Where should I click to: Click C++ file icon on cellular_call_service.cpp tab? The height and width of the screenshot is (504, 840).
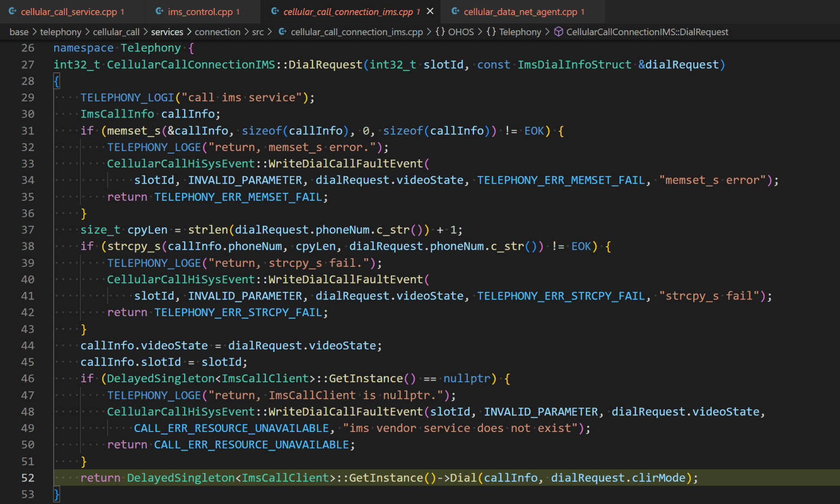tap(12, 11)
